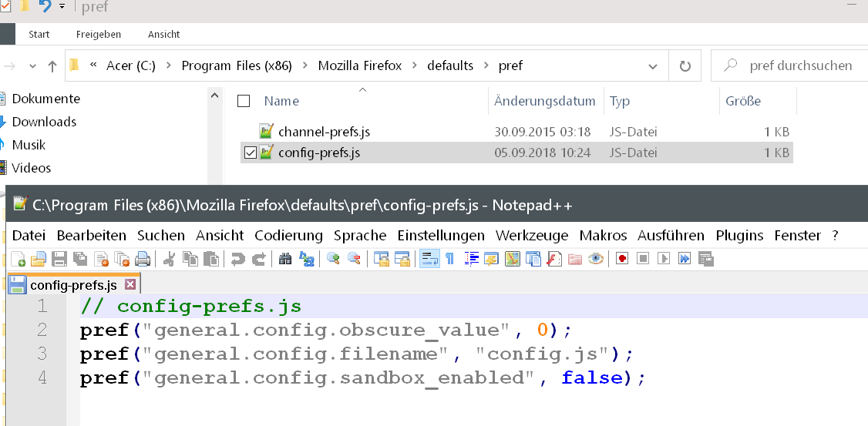Open the Einstellungen menu

441,236
